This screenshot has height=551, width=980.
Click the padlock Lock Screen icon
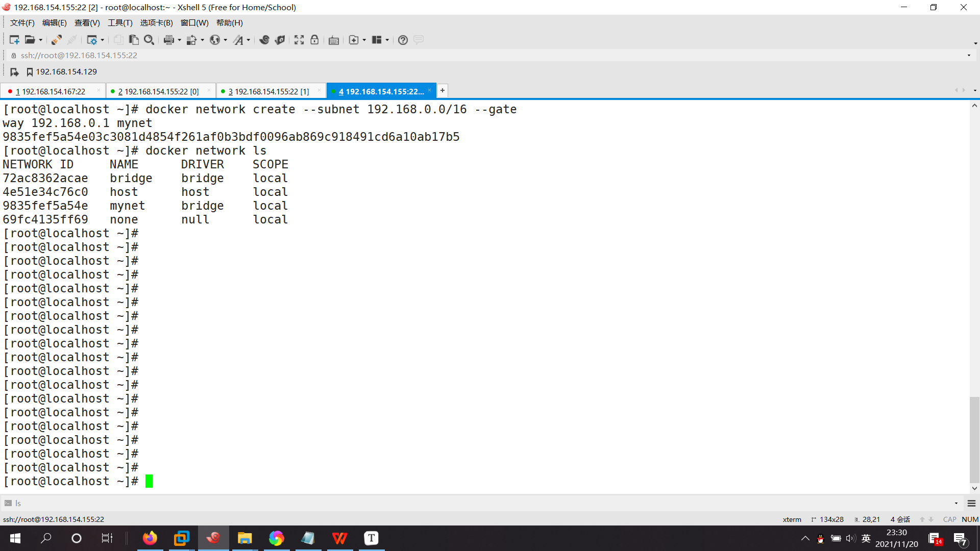[314, 40]
